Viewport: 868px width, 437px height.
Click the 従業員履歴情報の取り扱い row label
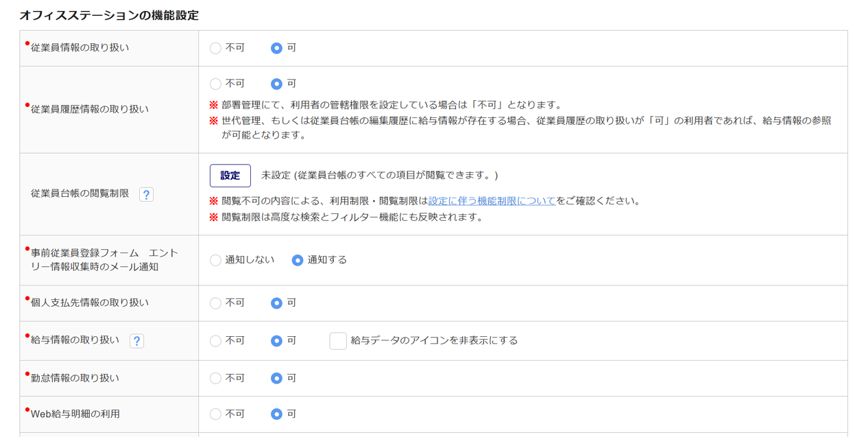[x=90, y=109]
